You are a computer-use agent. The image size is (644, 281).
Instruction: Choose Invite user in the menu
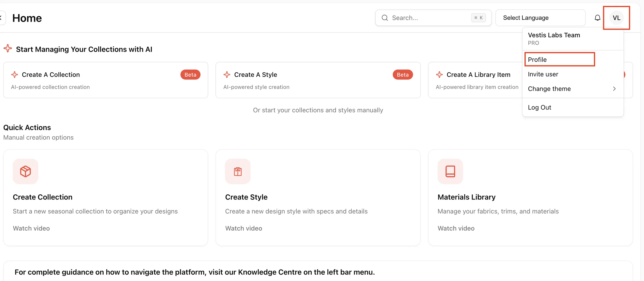click(573, 74)
